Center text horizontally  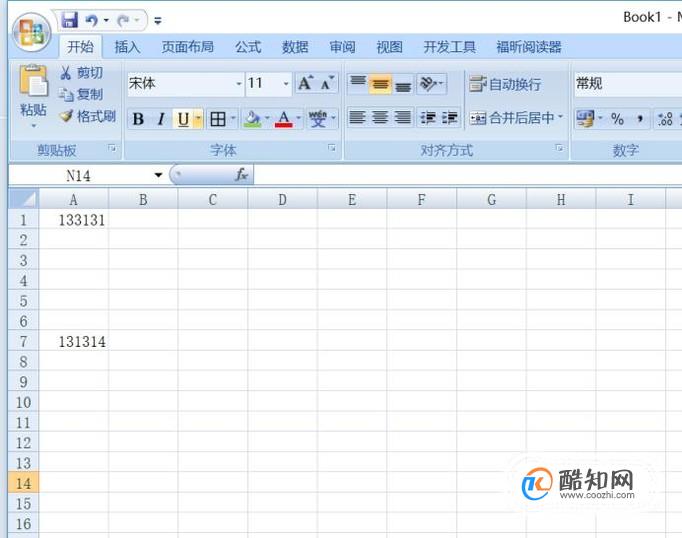pos(380,117)
